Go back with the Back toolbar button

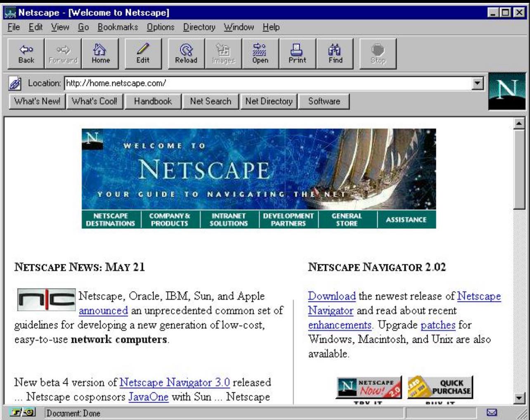[x=26, y=54]
